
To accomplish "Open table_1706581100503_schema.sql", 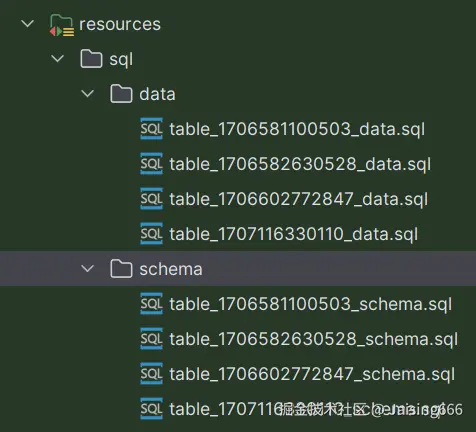I will pos(311,304).
